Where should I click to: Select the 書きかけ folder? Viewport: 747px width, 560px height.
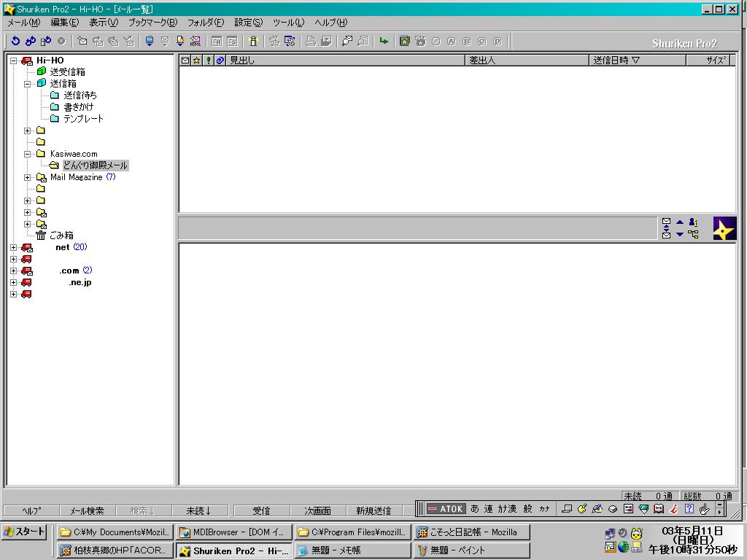[79, 106]
